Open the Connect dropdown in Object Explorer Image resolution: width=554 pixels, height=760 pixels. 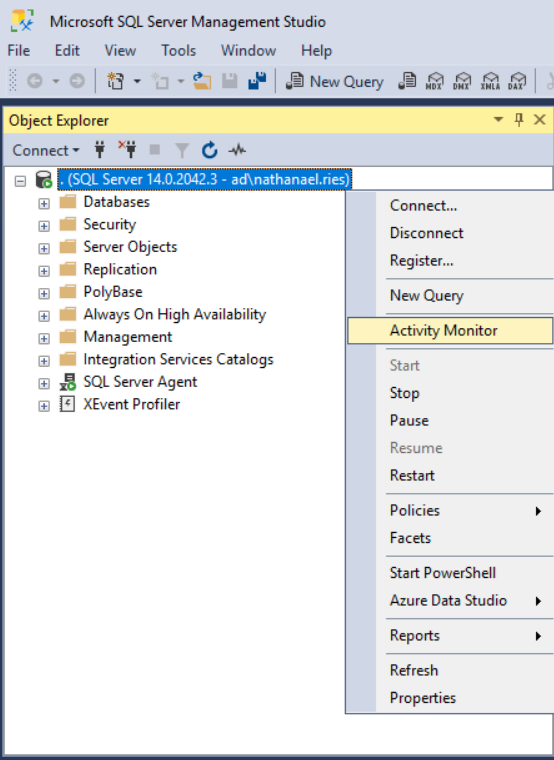[x=46, y=150]
